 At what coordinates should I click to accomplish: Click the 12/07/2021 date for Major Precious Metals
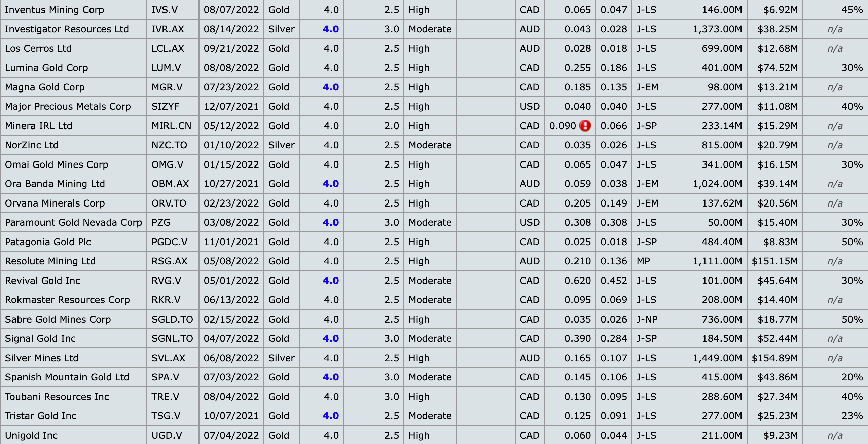[231, 106]
